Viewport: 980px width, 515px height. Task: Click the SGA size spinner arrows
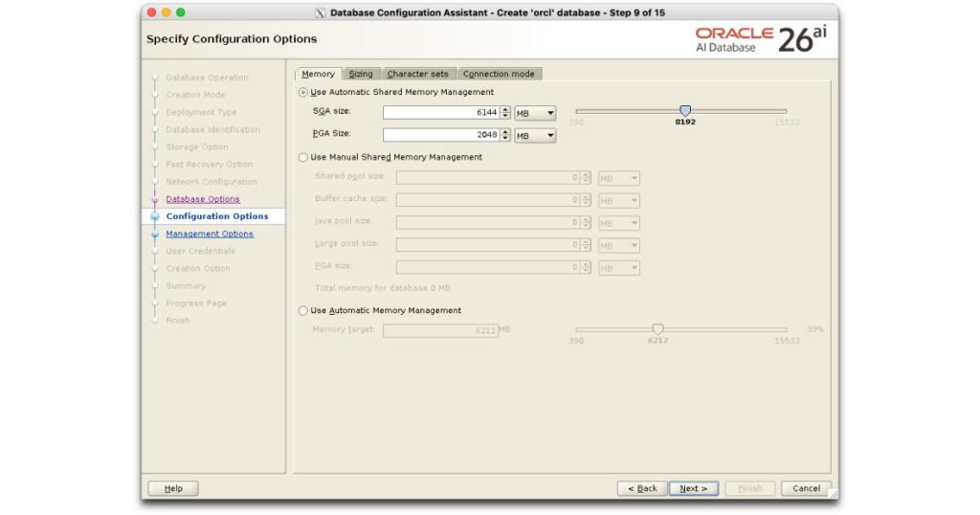click(x=505, y=113)
